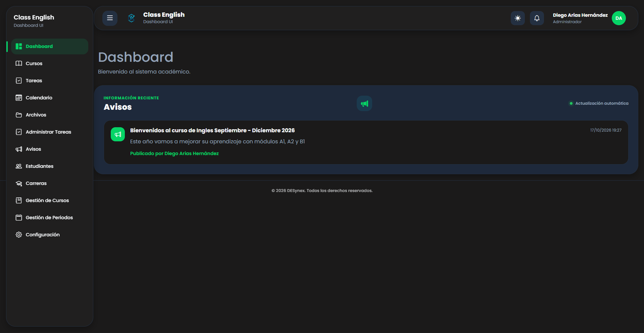644x333 pixels.
Task: Click the Carreras graduation cap icon
Action: pyautogui.click(x=19, y=183)
